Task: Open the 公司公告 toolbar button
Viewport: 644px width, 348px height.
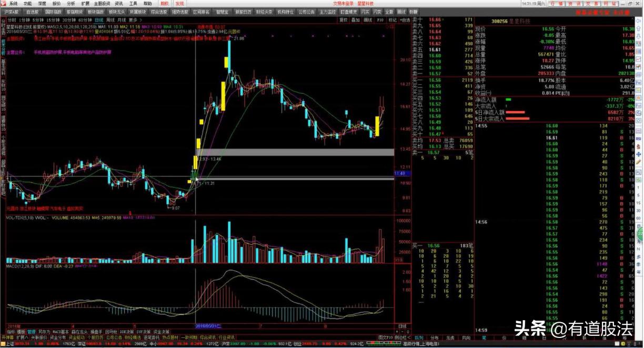Action: point(306,11)
